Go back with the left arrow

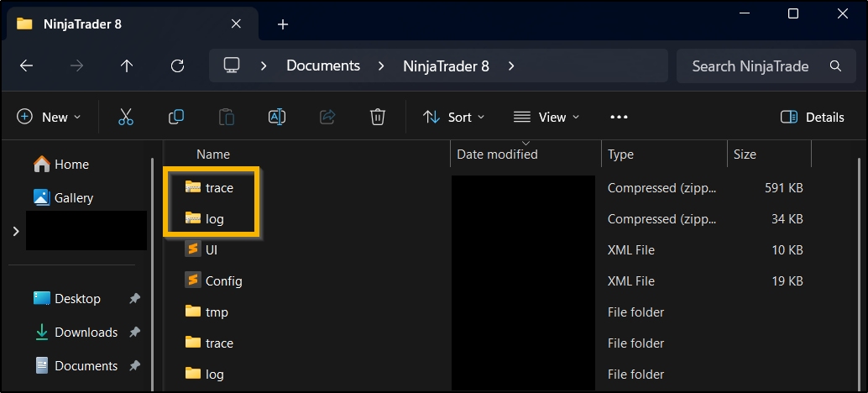coord(26,65)
